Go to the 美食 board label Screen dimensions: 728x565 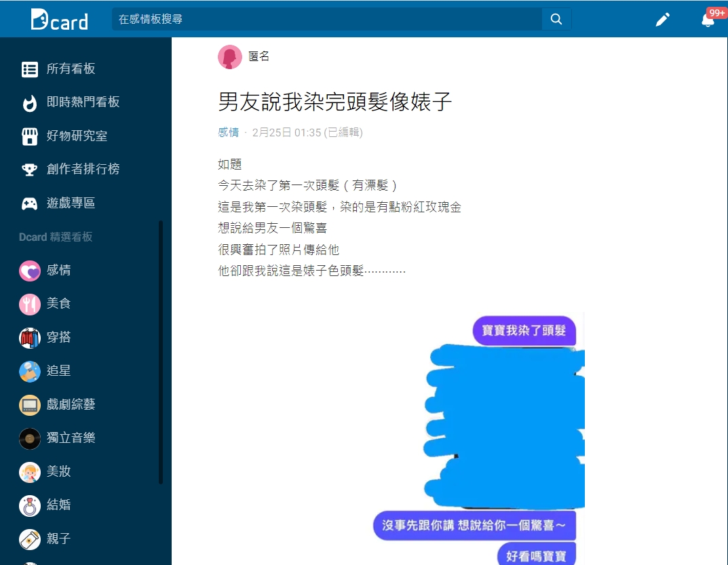pyautogui.click(x=58, y=304)
